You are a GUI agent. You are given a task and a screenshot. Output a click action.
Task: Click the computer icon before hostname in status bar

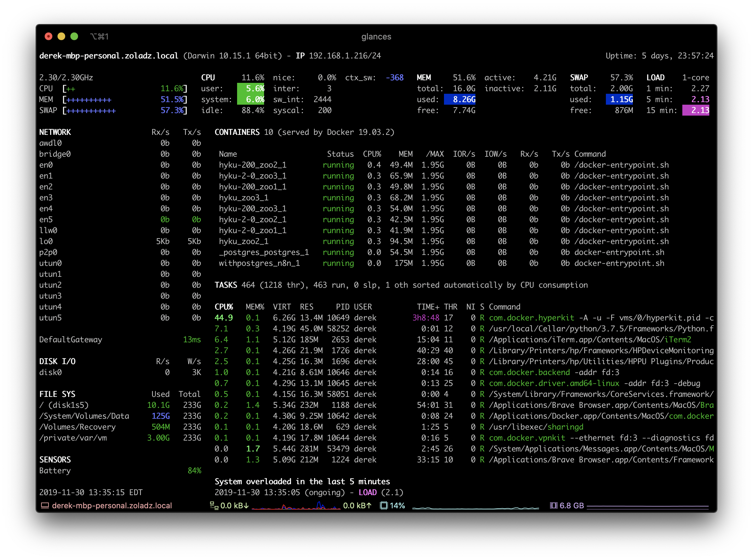click(x=45, y=505)
